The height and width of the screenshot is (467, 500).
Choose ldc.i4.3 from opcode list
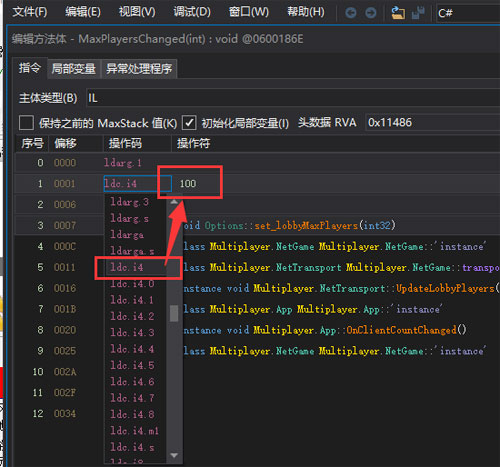tap(132, 333)
